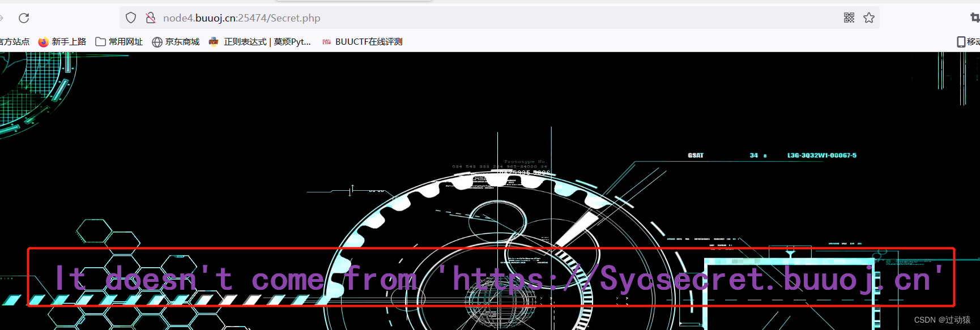Open the 京东商城 bookmark
Image resolution: width=980 pixels, height=330 pixels.
[176, 42]
